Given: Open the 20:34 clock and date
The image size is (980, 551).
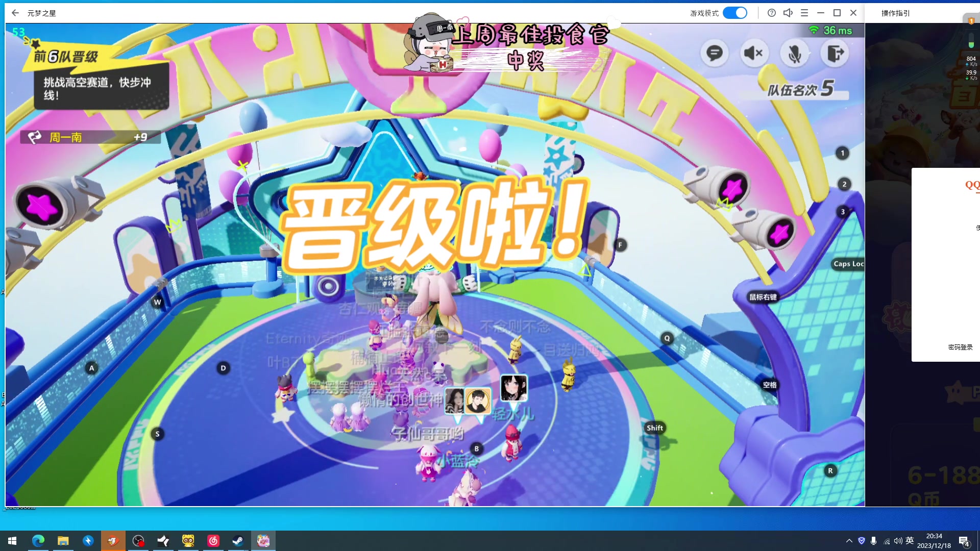Looking at the screenshot, I should [x=934, y=541].
